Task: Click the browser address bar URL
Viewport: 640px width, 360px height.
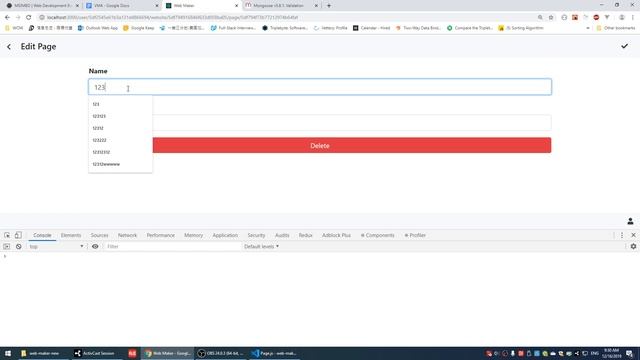Action: click(171, 18)
